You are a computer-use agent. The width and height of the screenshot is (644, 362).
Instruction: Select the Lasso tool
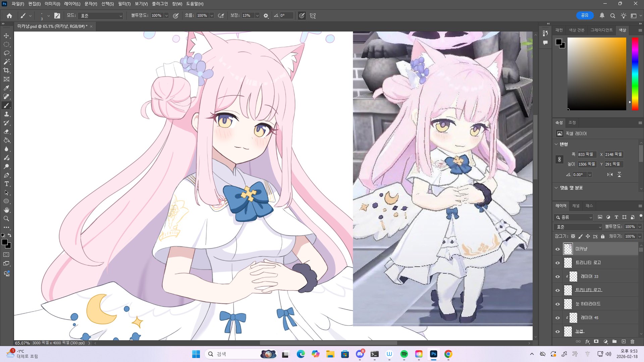[x=6, y=53]
